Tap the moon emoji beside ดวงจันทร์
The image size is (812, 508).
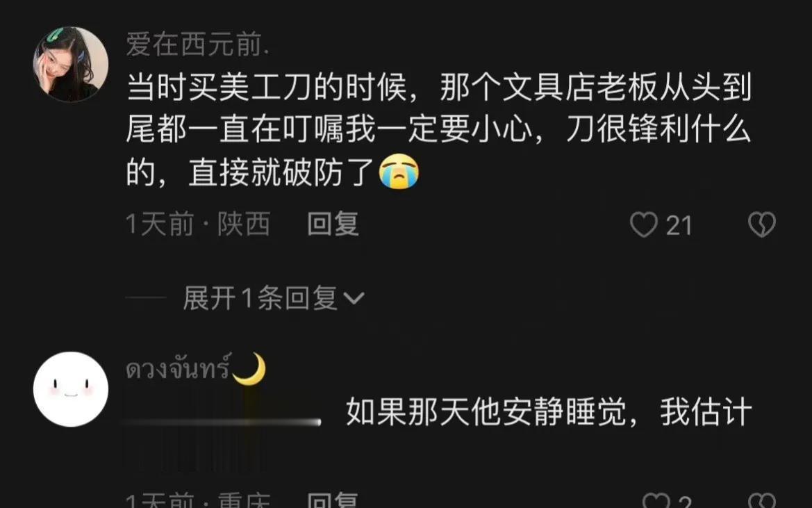pos(249,369)
